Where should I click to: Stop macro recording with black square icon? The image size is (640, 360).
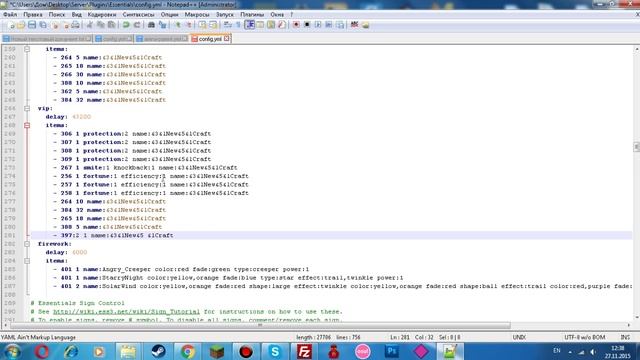(x=307, y=25)
